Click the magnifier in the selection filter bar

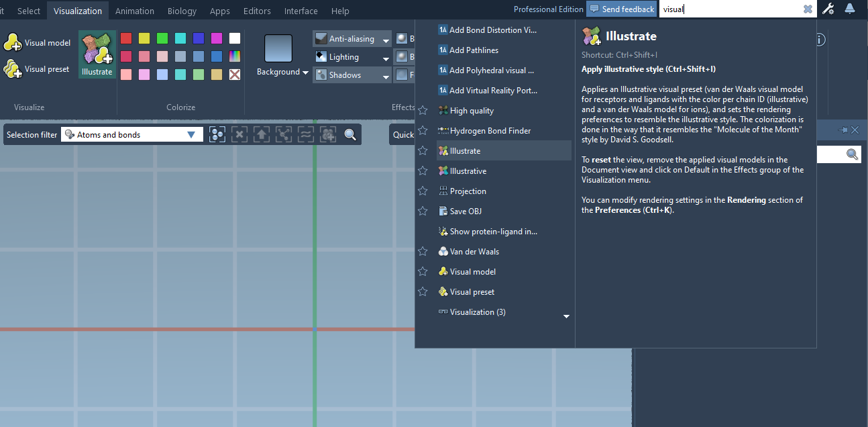pos(350,135)
